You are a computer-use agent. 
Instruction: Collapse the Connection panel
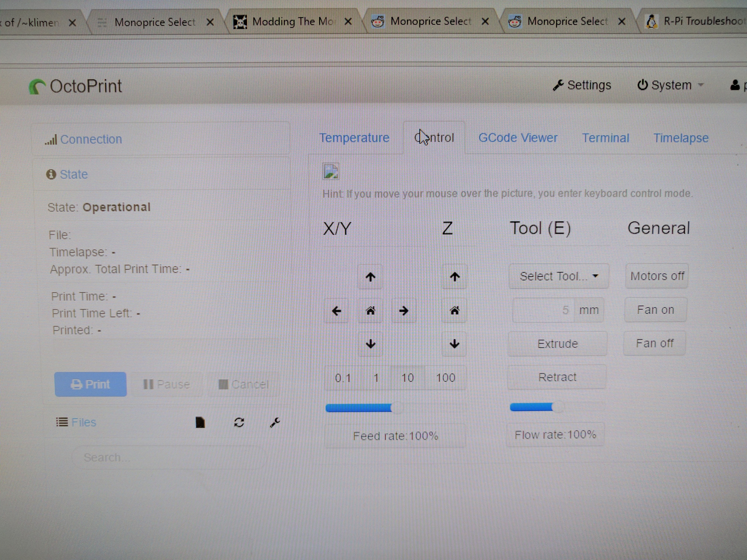point(91,139)
